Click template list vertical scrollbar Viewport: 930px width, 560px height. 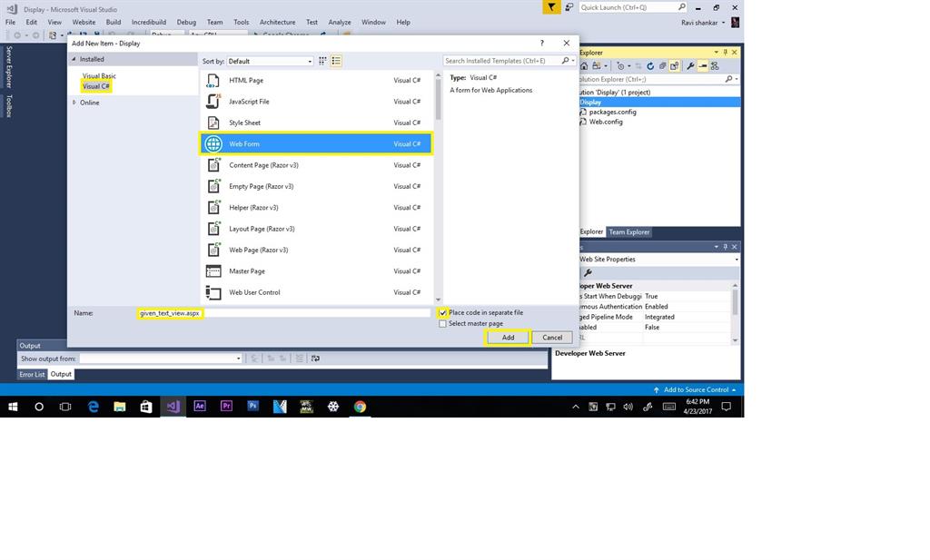(x=439, y=187)
